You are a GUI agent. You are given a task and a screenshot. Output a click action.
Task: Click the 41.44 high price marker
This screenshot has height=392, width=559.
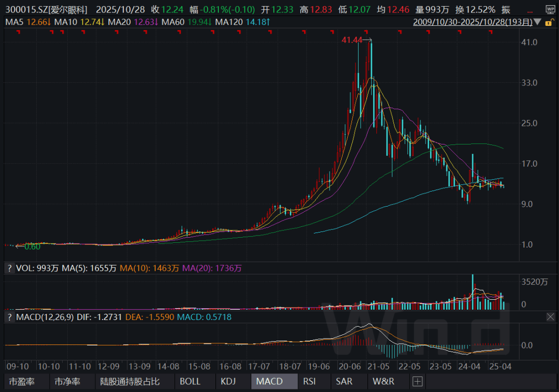click(x=352, y=40)
